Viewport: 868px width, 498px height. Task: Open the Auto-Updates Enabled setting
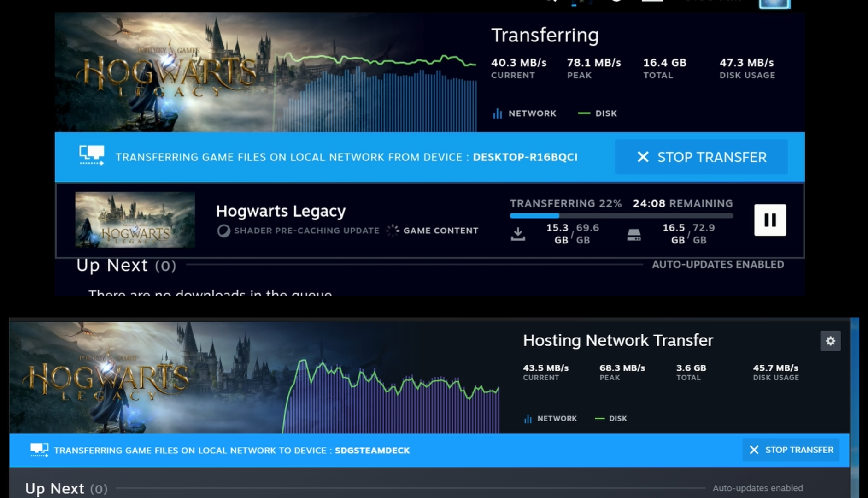coord(718,265)
